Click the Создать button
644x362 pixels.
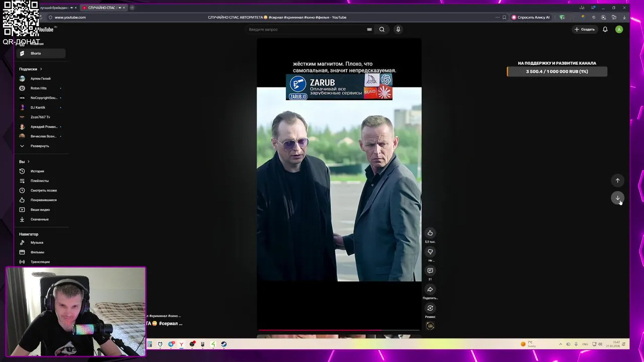click(585, 29)
